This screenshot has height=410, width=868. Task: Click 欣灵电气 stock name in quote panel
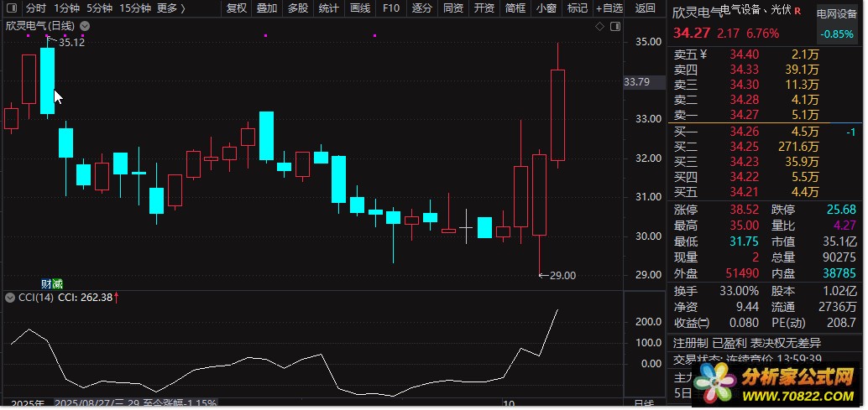pyautogui.click(x=698, y=12)
